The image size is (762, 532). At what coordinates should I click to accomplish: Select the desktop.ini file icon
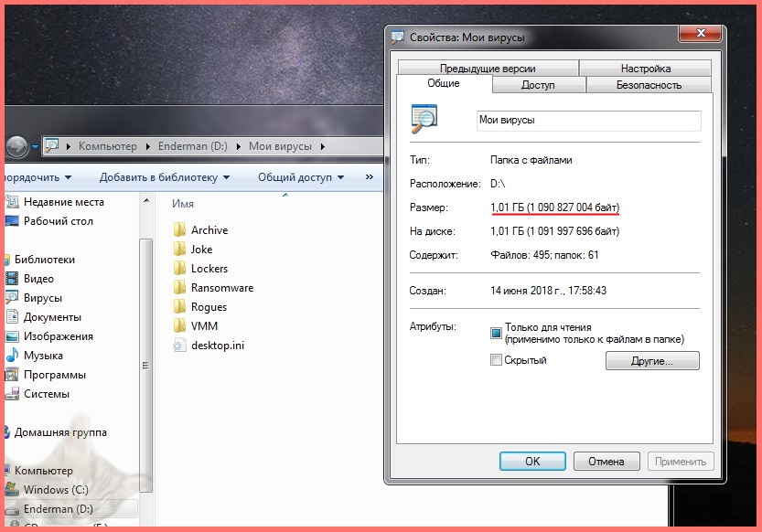pyautogui.click(x=179, y=346)
